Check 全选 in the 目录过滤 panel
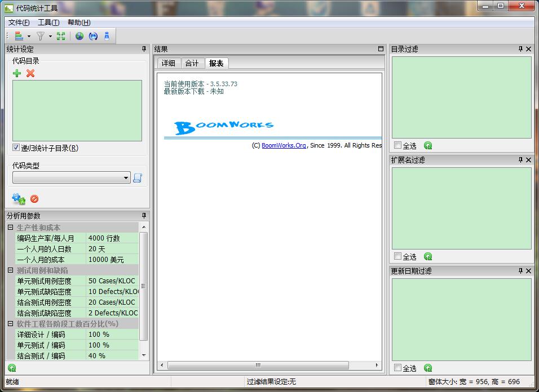This screenshot has width=539, height=392. tap(398, 146)
